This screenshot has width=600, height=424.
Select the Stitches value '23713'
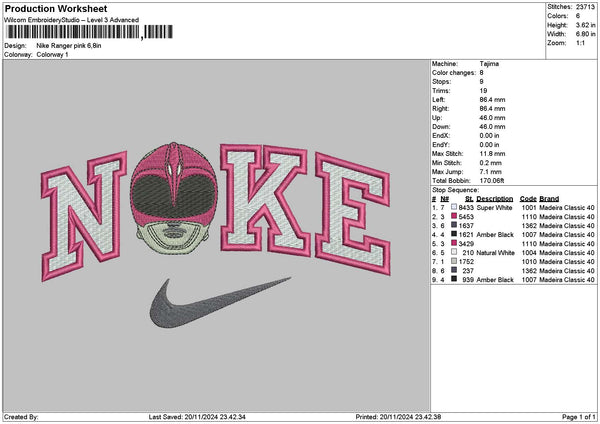[x=585, y=7]
